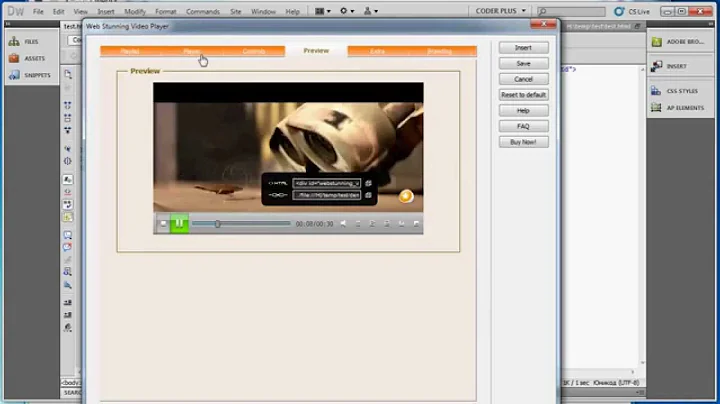
Task: Select the test.html document tab
Action: [x=72, y=26]
